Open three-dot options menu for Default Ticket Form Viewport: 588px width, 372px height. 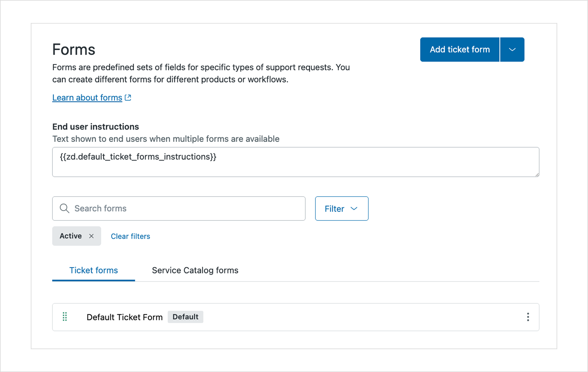click(x=528, y=317)
